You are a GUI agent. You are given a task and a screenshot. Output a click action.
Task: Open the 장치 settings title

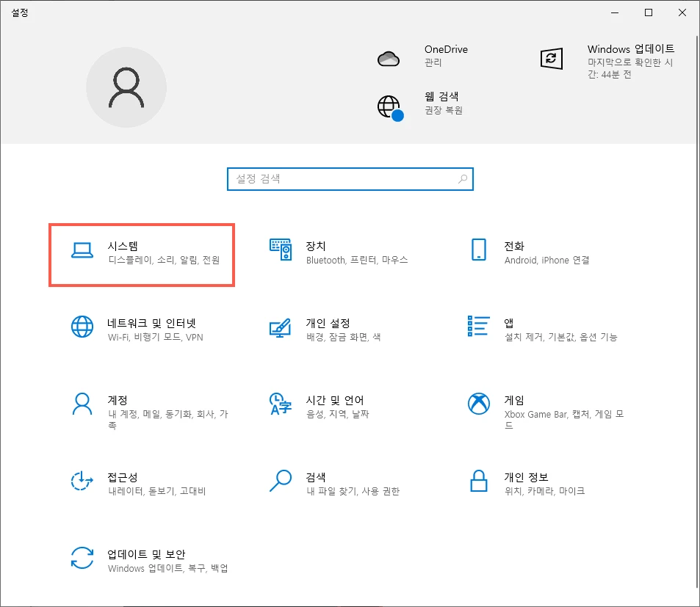pyautogui.click(x=316, y=246)
